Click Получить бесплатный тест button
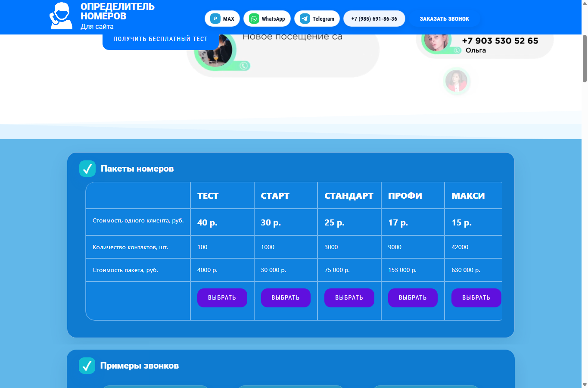This screenshot has width=588, height=388. pyautogui.click(x=160, y=41)
